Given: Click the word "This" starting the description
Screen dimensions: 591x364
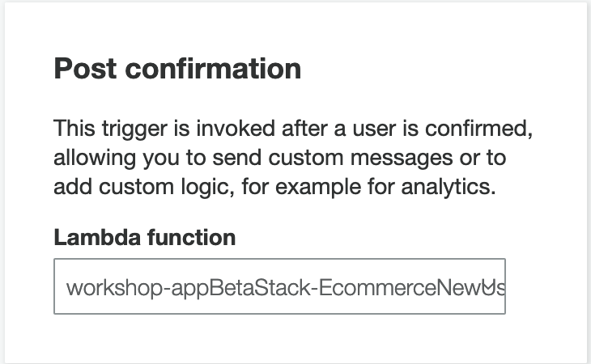Looking at the screenshot, I should (71, 129).
